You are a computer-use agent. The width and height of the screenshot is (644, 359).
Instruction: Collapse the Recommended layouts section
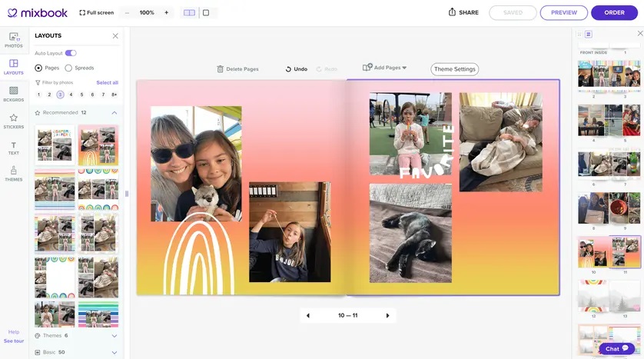click(115, 113)
